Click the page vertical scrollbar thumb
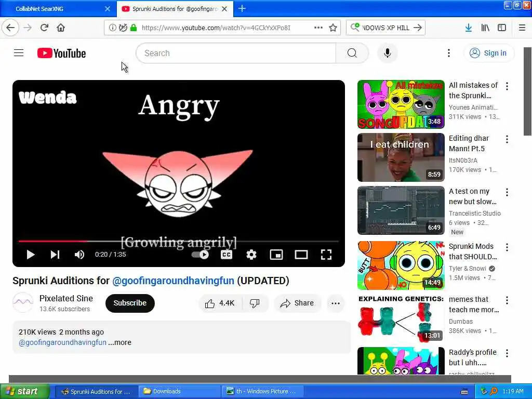The width and height of the screenshot is (532, 399). point(528,91)
